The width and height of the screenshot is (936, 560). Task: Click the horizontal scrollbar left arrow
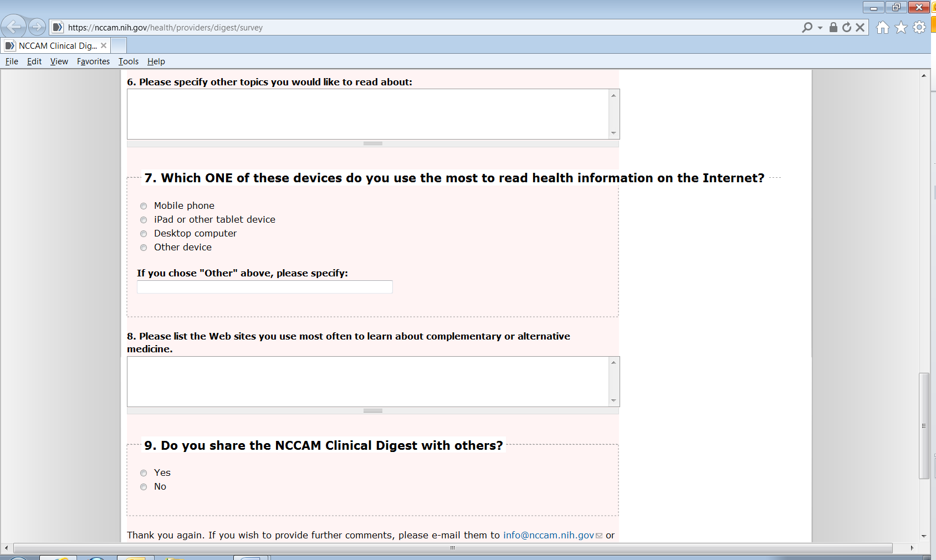tap(6, 548)
